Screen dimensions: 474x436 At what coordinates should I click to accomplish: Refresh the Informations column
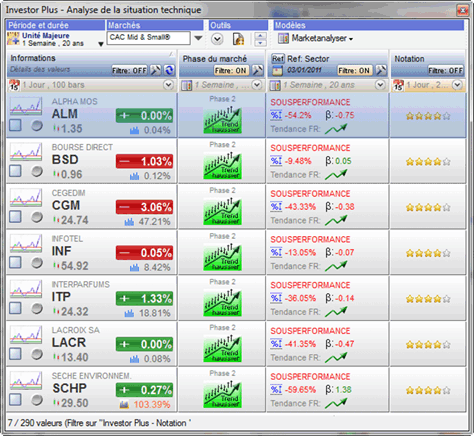169,70
